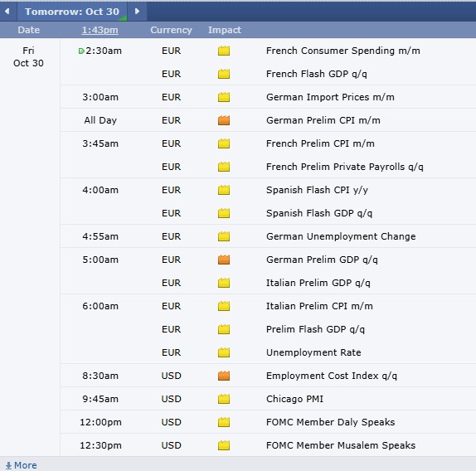Open Prelim Flash GDP q/q event

pyautogui.click(x=315, y=329)
